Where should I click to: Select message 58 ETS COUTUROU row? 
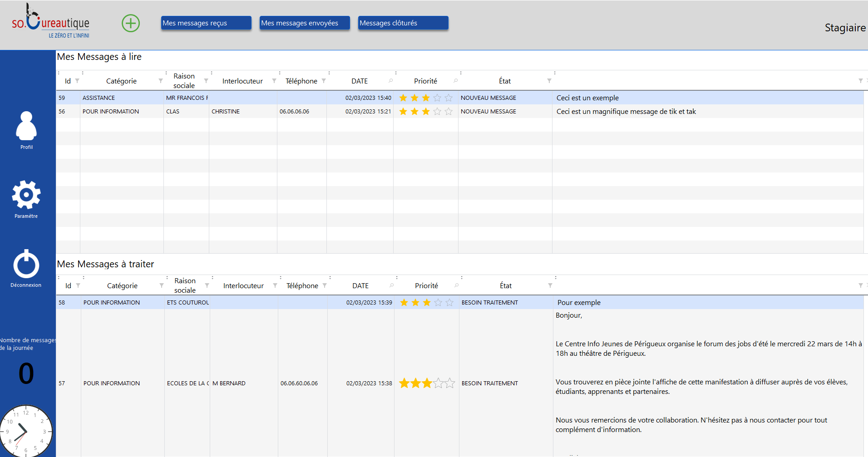[x=187, y=303]
